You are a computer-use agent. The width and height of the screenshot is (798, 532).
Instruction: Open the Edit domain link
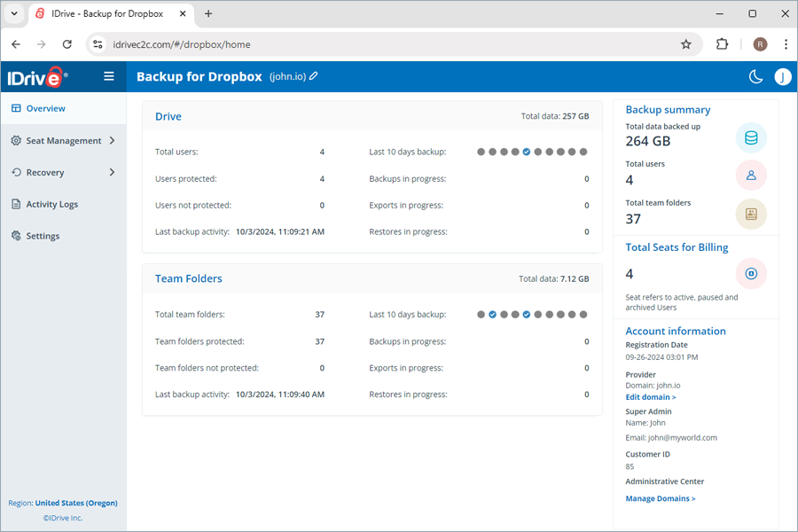pos(650,396)
